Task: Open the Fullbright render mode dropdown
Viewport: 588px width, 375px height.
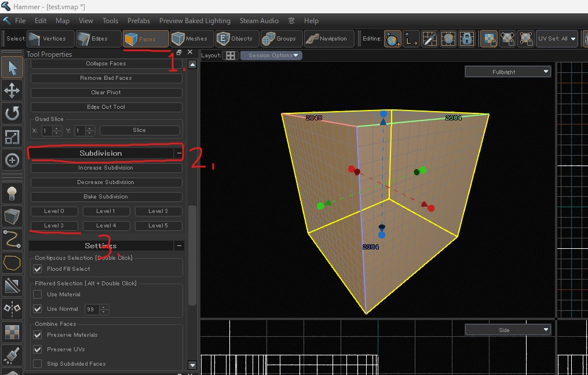Action: click(x=507, y=72)
